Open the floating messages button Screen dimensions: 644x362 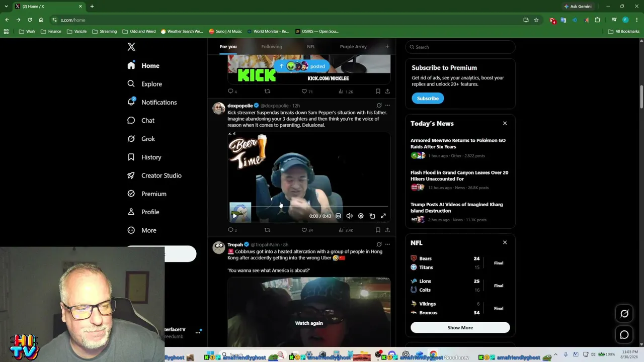(624, 335)
